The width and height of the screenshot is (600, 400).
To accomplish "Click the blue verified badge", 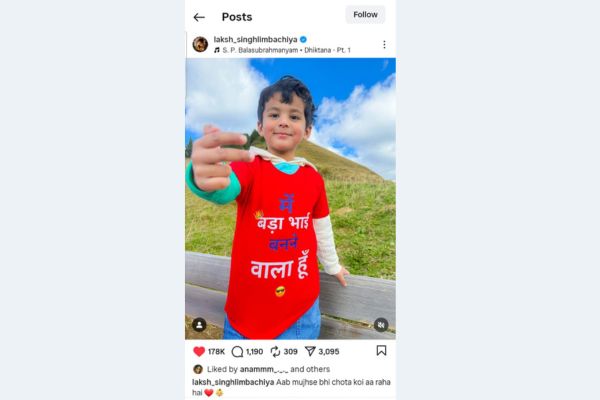I will click(303, 39).
